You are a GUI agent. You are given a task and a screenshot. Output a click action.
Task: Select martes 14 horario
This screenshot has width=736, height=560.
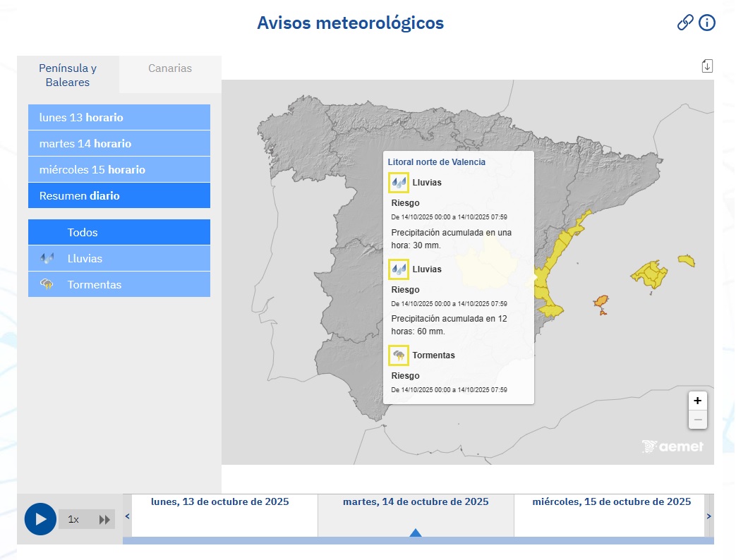119,143
